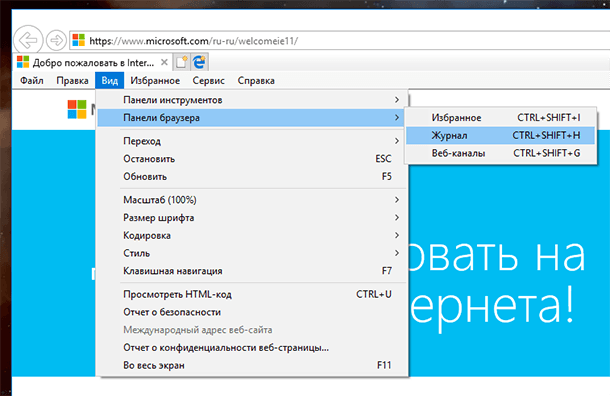This screenshot has width=610, height=396.
Task: Select Просмотреть HTML-код
Action: pyautogui.click(x=252, y=294)
